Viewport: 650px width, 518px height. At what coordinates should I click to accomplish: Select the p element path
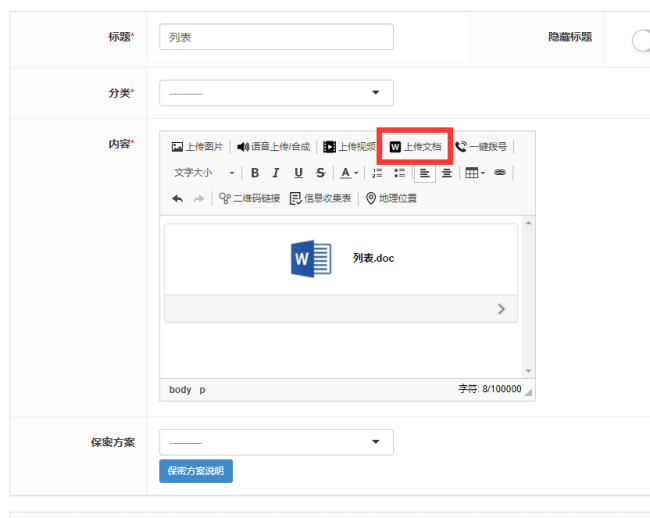coord(202,390)
